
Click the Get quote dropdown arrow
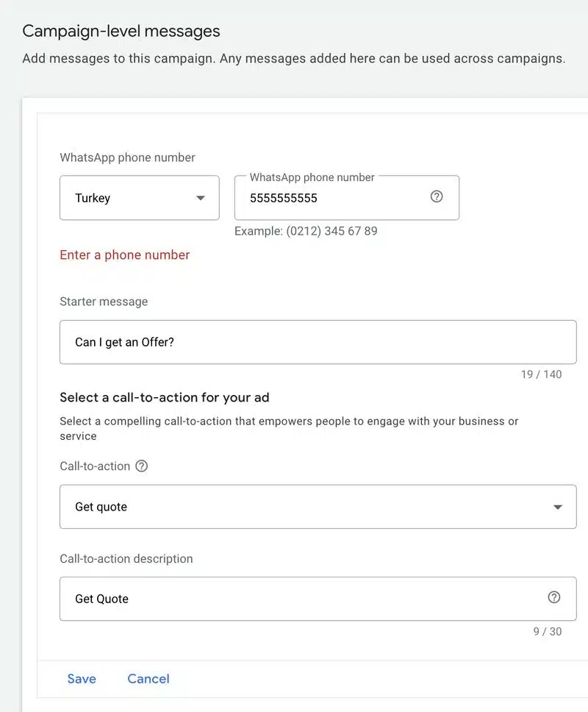[557, 506]
